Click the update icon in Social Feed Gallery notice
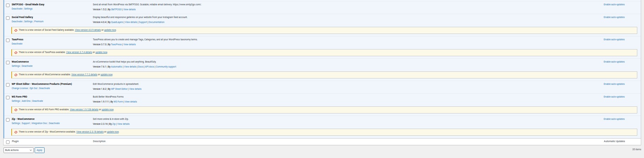The image size is (644, 158). [16, 30]
